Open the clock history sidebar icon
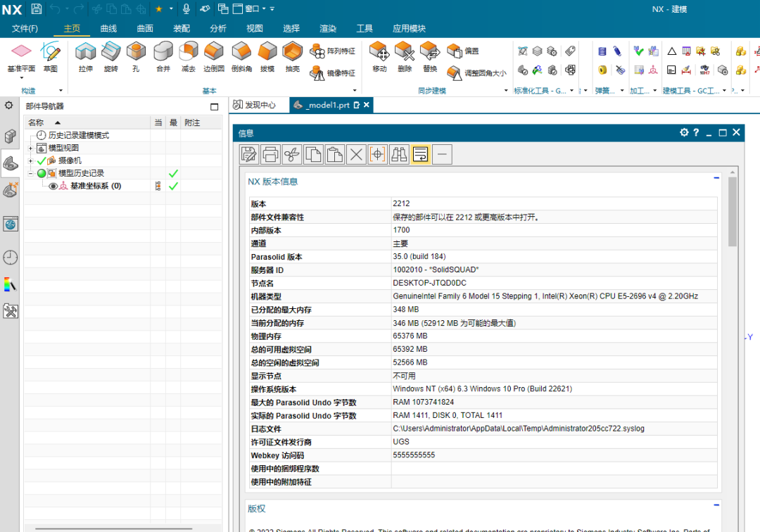The image size is (760, 532). (x=10, y=258)
